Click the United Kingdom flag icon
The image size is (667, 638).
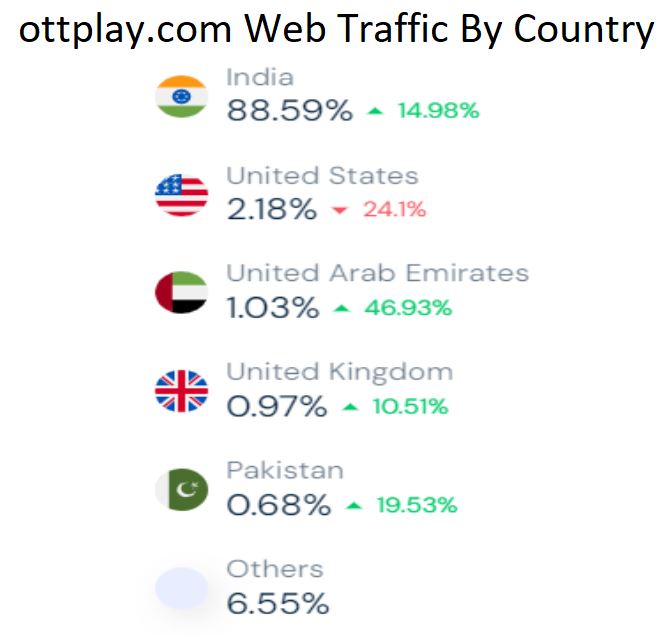coord(181,391)
